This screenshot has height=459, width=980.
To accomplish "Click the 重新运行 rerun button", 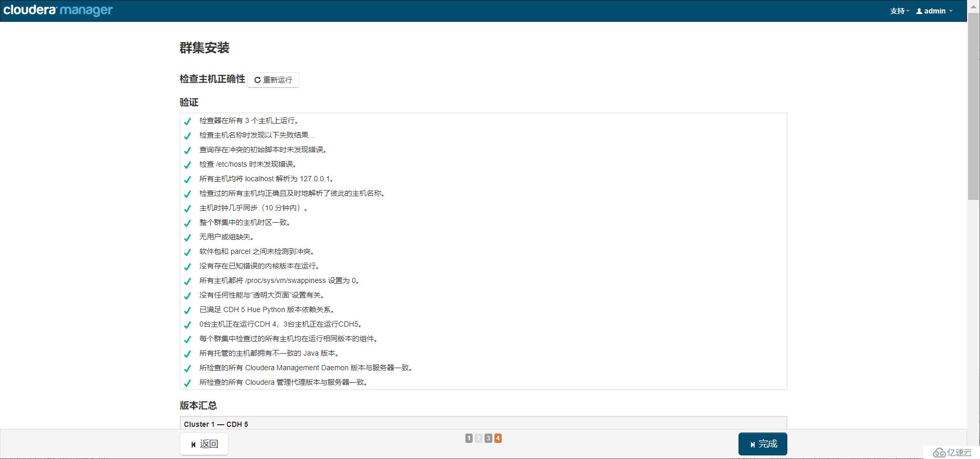I will point(273,80).
